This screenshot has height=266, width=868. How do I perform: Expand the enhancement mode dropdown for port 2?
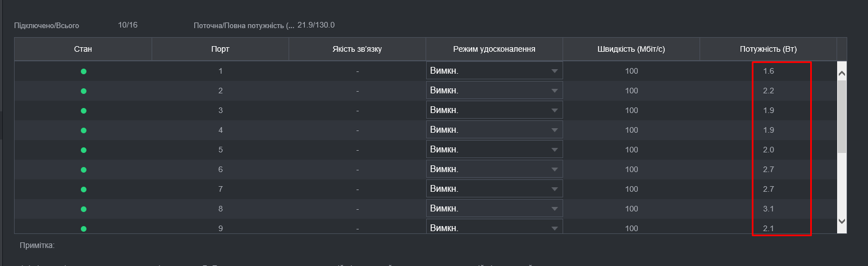pos(494,91)
